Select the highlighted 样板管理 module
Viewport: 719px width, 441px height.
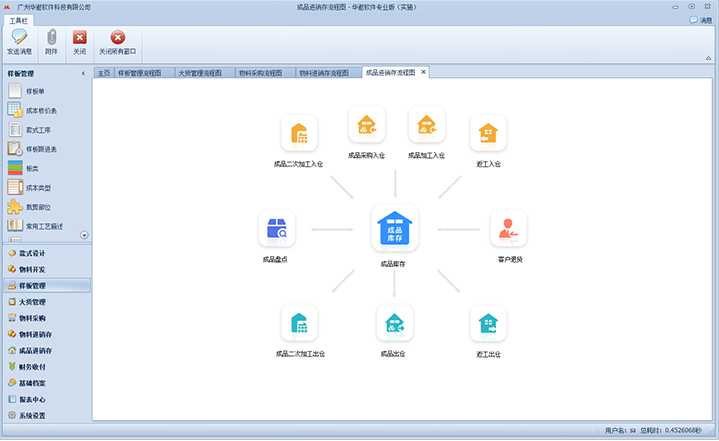click(47, 286)
